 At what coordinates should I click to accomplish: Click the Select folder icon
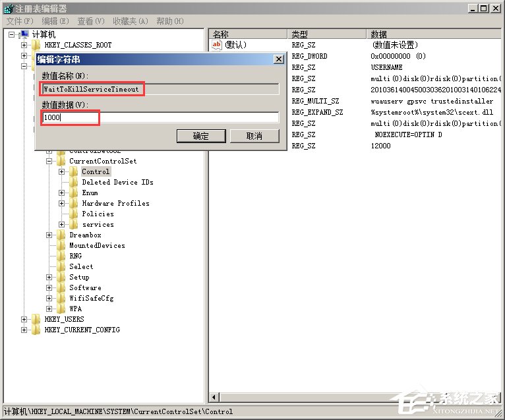point(61,266)
